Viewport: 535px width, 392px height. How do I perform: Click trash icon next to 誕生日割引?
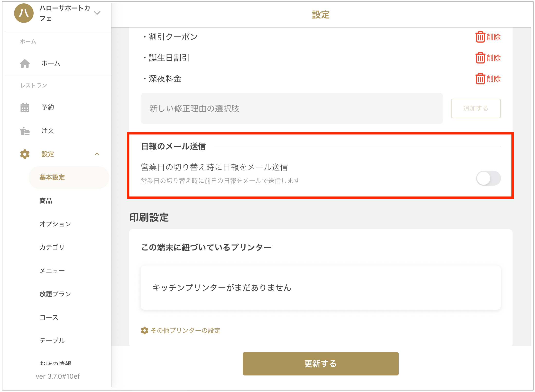point(480,58)
